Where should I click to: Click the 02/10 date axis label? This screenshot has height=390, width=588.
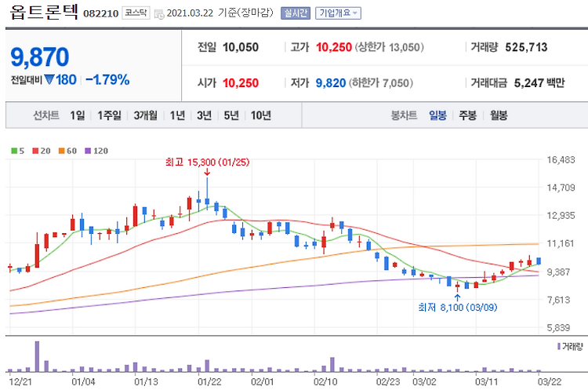tap(325, 381)
